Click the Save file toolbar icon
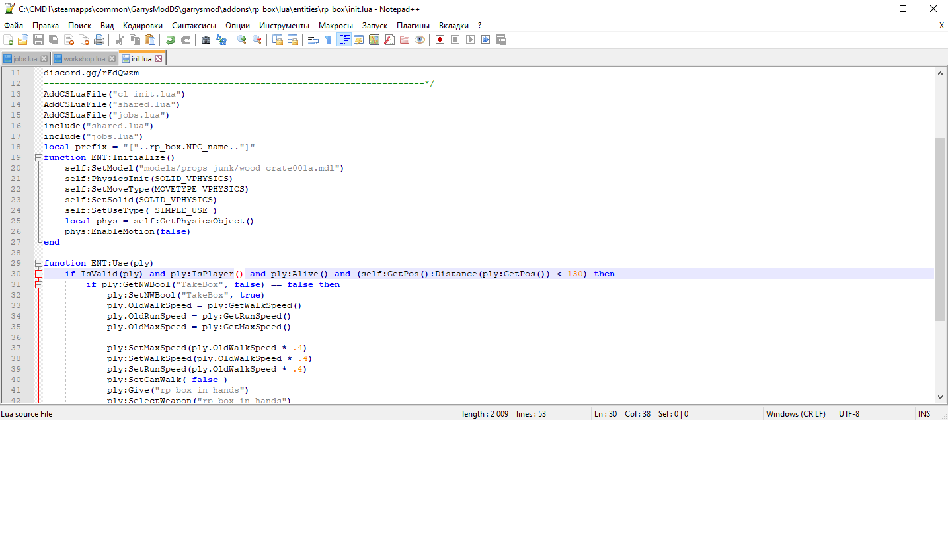 coord(38,40)
